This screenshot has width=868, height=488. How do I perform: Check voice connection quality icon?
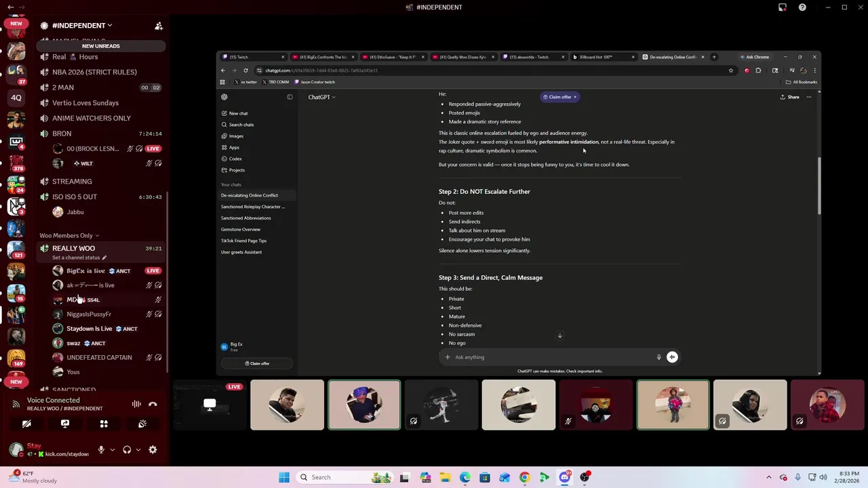coord(16,404)
